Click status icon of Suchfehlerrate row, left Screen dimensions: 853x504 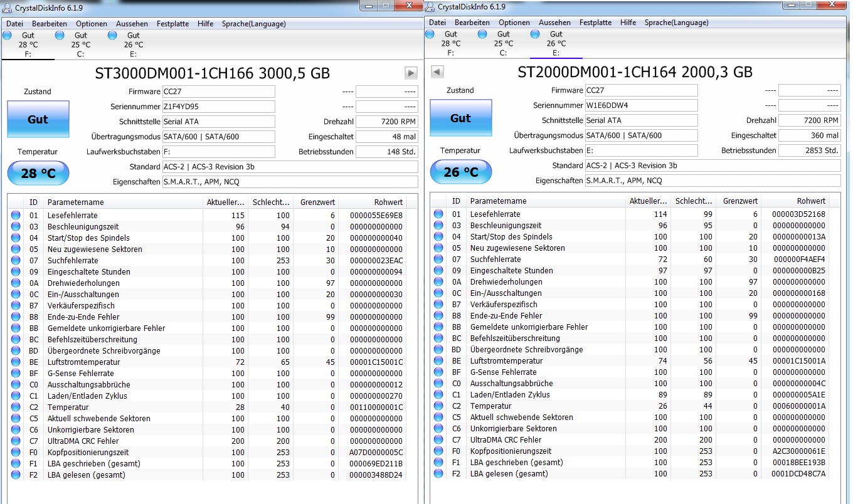(x=15, y=260)
